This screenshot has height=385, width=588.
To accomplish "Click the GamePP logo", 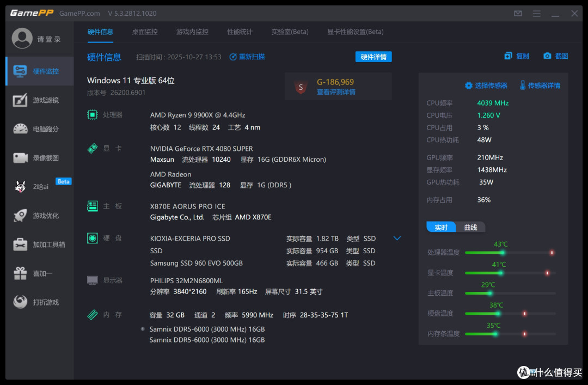I will pyautogui.click(x=32, y=13).
